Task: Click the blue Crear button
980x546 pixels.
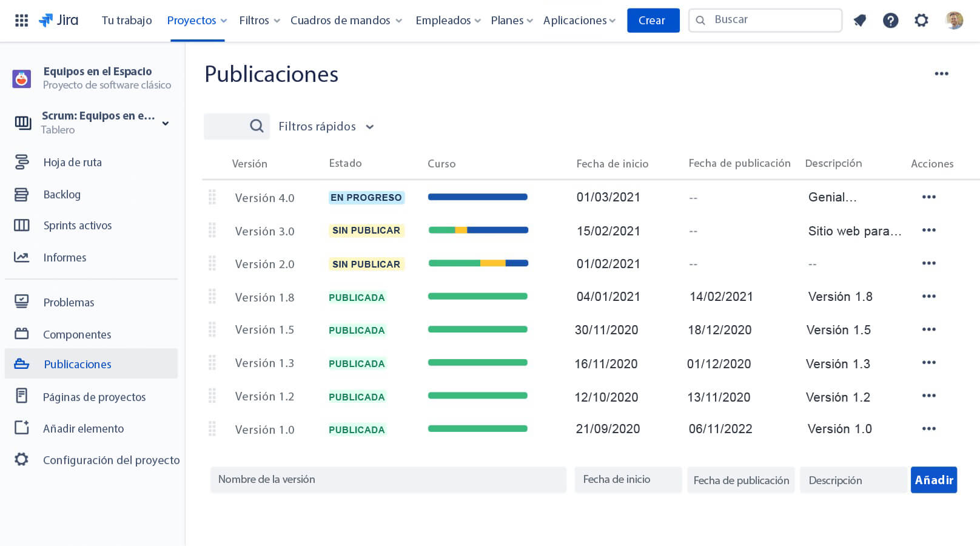Action: 653,21
